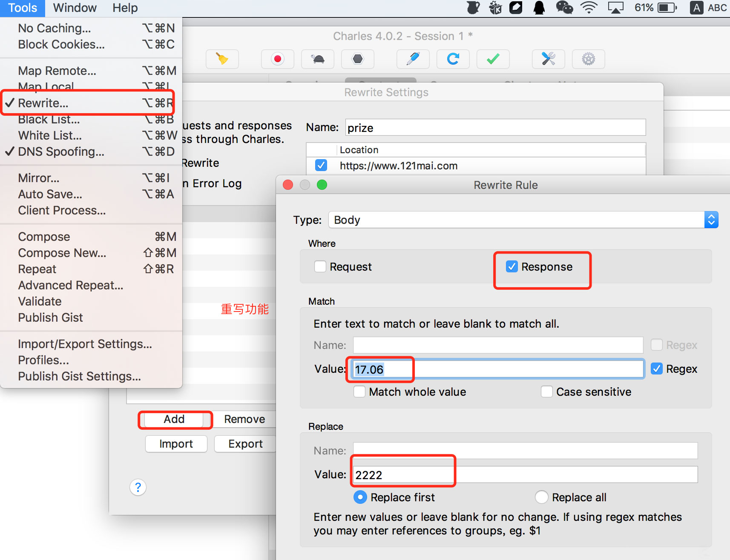This screenshot has width=730, height=560.
Task: Click the replace Value field showing 2222
Action: tap(525, 474)
